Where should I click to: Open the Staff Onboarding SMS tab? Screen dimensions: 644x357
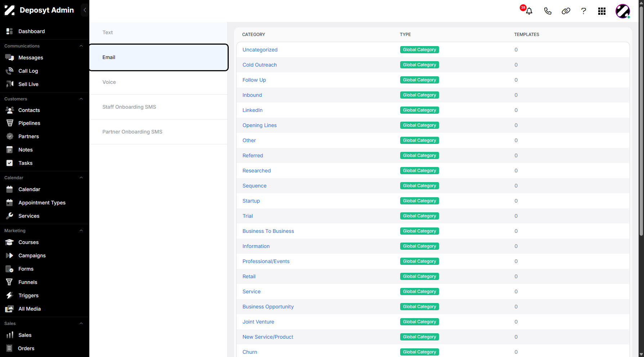pyautogui.click(x=158, y=107)
